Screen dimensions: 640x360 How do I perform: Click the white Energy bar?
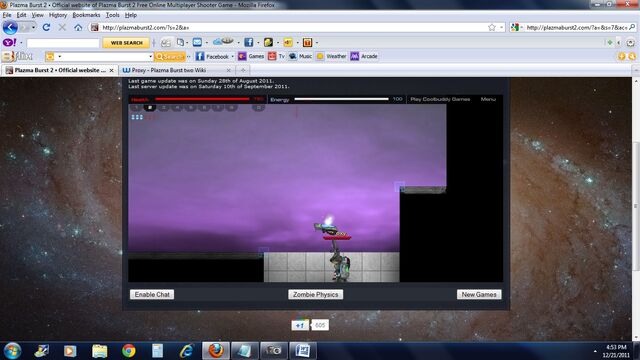341,99
